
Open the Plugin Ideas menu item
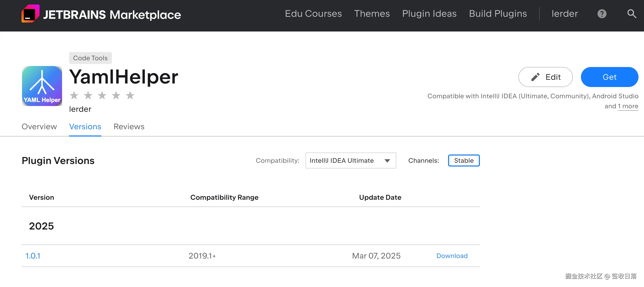(429, 14)
